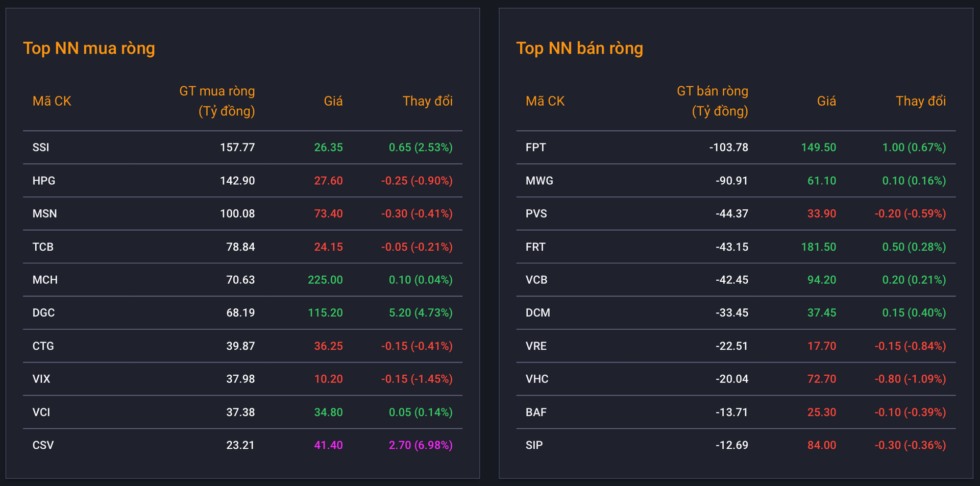Click SSI change 0.65 (2.53%)
Screen dimensions: 980x486
coord(421,148)
